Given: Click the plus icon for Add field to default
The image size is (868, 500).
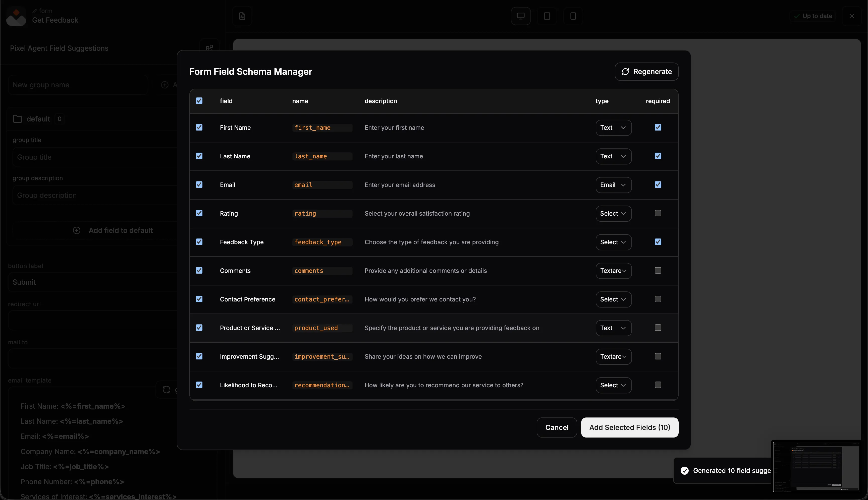Looking at the screenshot, I should (x=77, y=230).
